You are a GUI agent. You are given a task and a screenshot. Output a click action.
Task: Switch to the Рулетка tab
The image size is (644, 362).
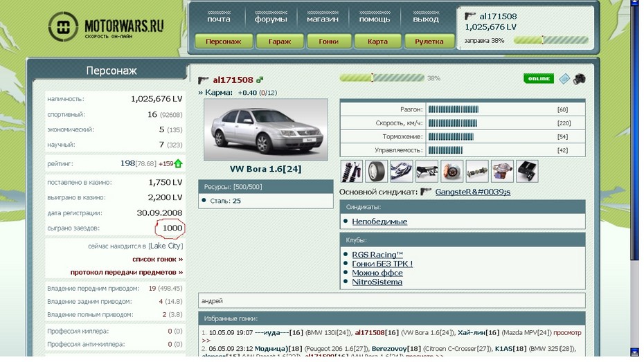[429, 42]
